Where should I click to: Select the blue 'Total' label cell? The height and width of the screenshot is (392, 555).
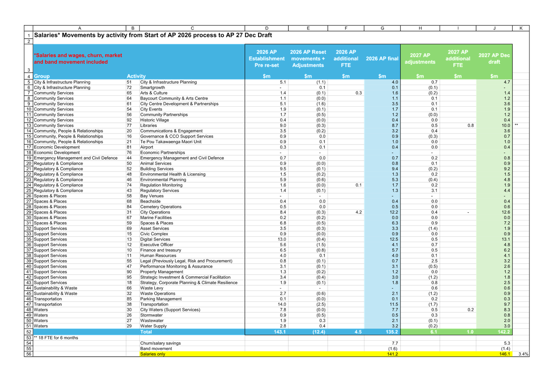coord(146,332)
